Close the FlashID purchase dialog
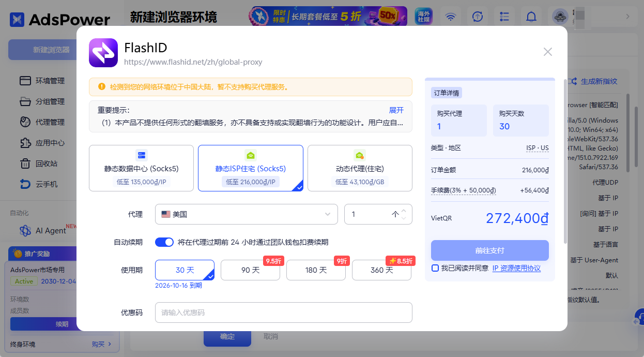 548,52
